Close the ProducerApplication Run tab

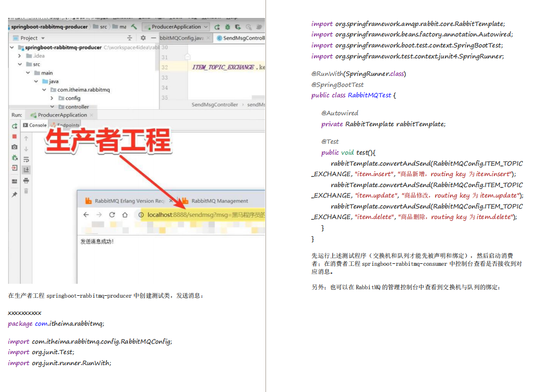pos(91,115)
